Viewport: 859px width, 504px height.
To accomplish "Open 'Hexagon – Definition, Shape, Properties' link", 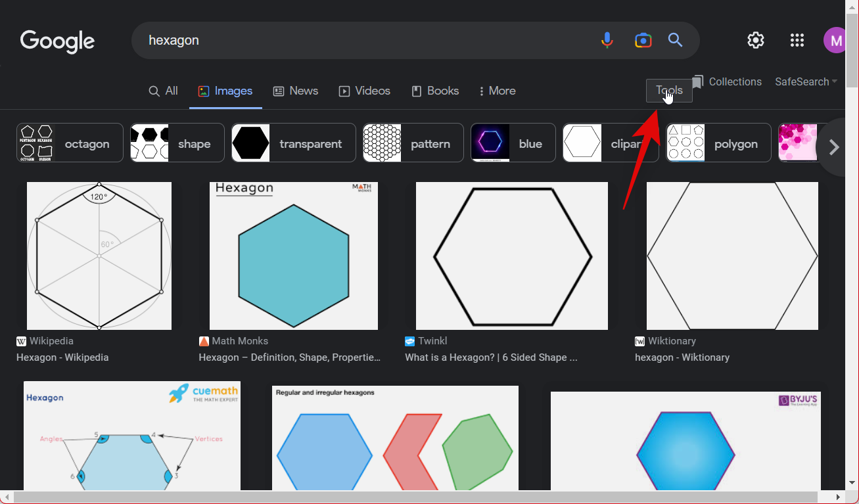I will pyautogui.click(x=290, y=357).
